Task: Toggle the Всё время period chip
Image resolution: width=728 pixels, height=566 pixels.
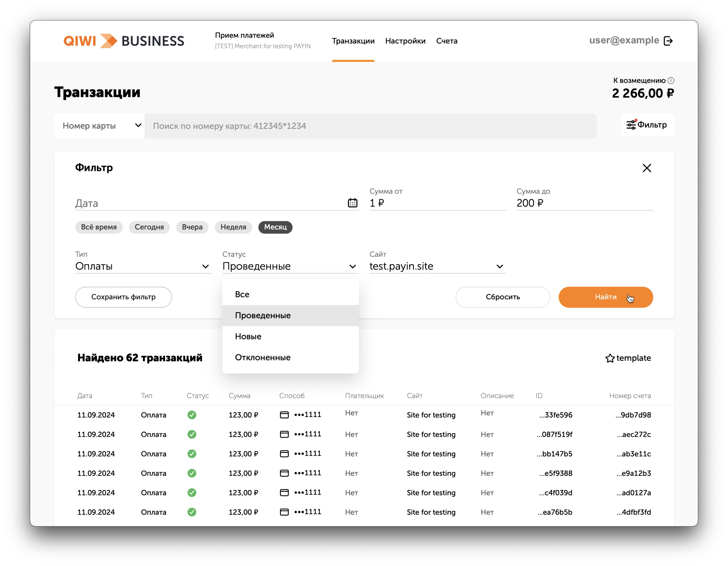Action: (99, 227)
